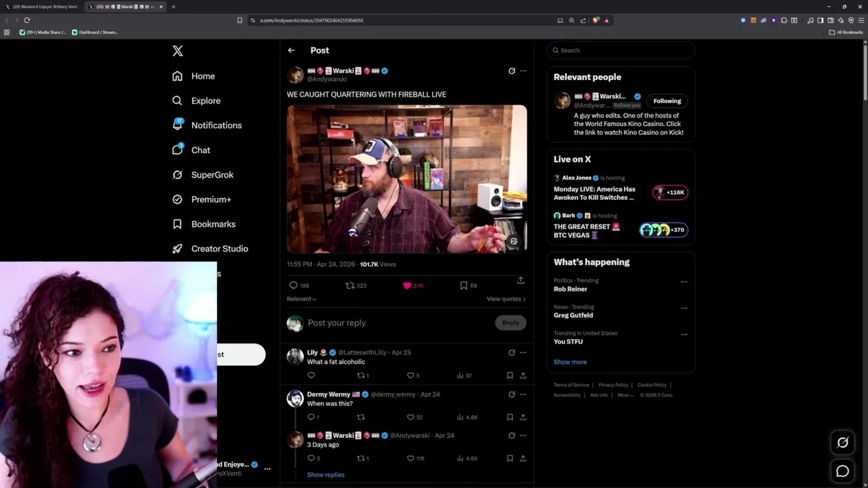Open floating messages button
This screenshot has height=488, width=868.
pyautogui.click(x=842, y=471)
